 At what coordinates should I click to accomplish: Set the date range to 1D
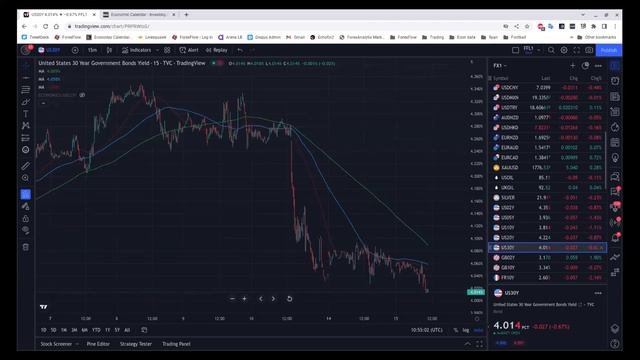44,330
